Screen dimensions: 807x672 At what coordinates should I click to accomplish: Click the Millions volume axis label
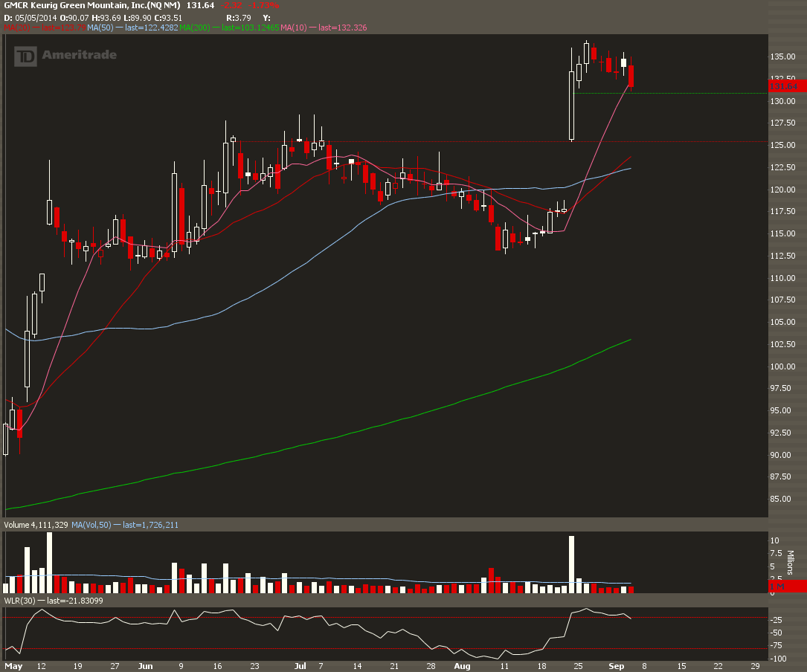791,563
